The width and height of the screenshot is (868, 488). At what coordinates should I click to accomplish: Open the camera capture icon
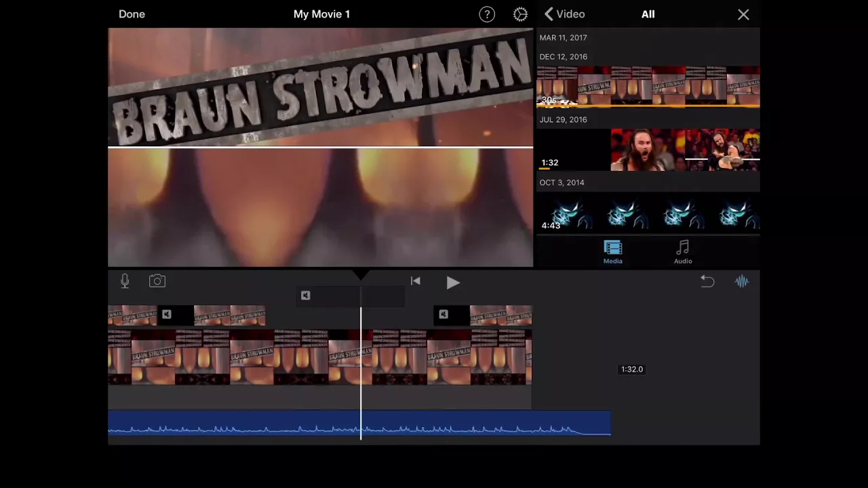coord(157,281)
